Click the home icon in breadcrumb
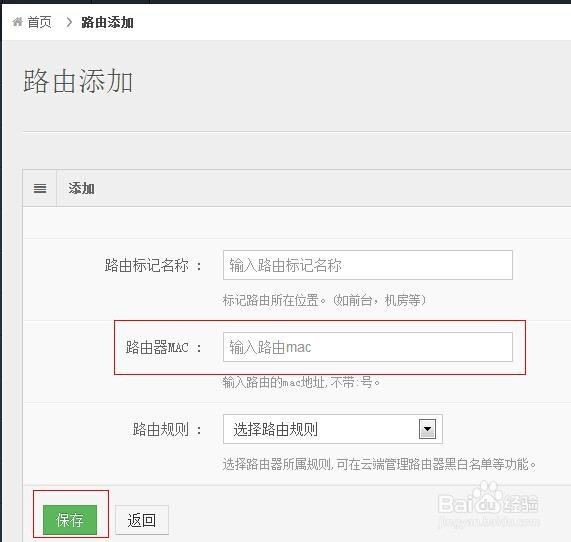 click(x=17, y=22)
